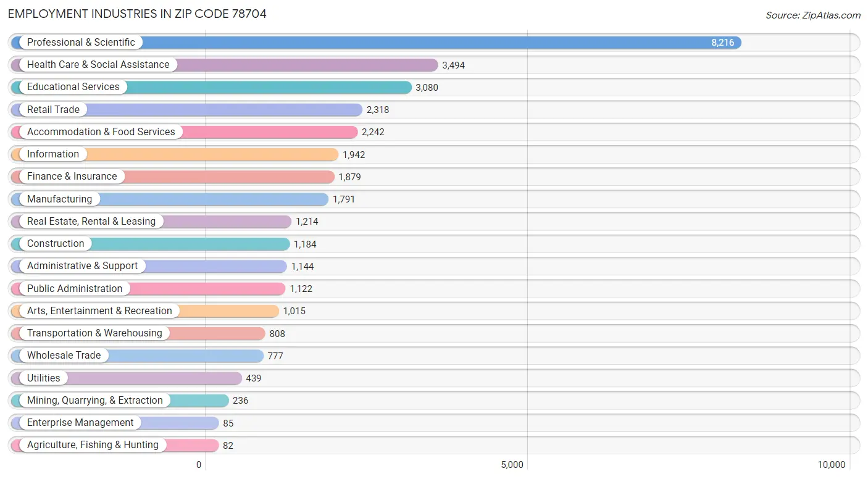Select the Construction label

coord(56,244)
